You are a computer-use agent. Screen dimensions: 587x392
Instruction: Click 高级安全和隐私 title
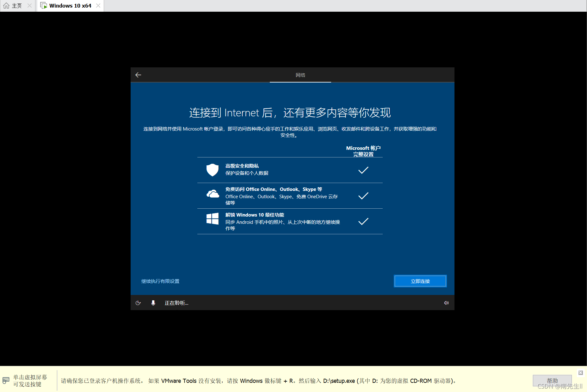242,166
